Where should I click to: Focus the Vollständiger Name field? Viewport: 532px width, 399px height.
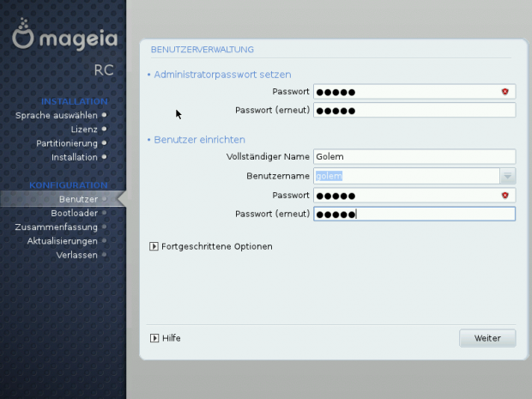coord(414,156)
